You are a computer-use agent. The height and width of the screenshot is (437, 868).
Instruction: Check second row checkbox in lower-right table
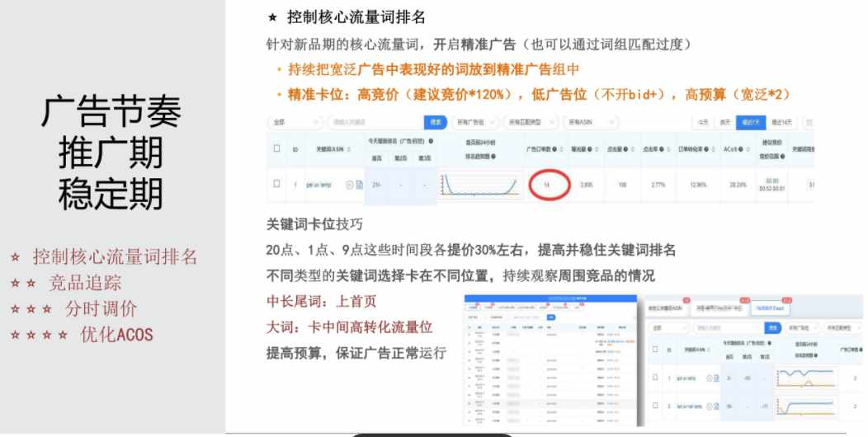coord(655,406)
